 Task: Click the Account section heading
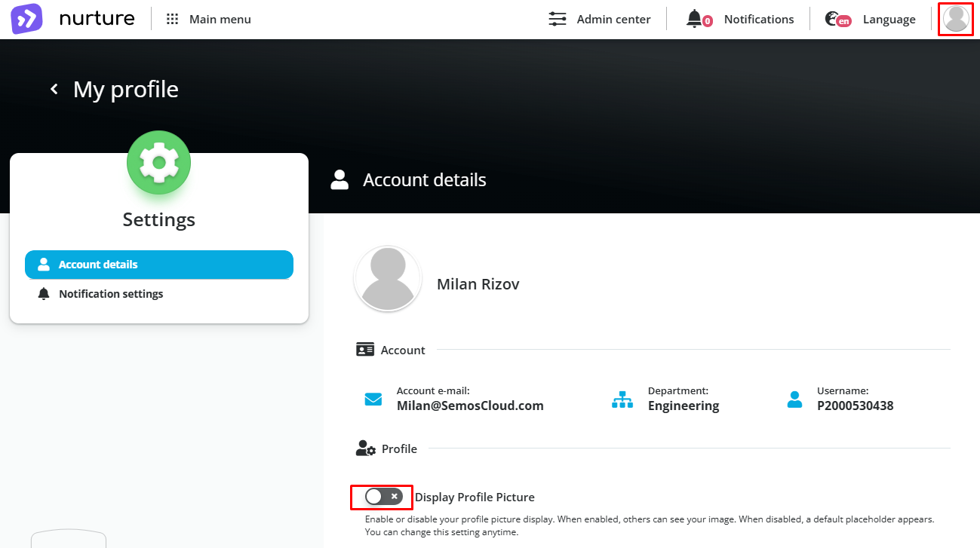403,351
